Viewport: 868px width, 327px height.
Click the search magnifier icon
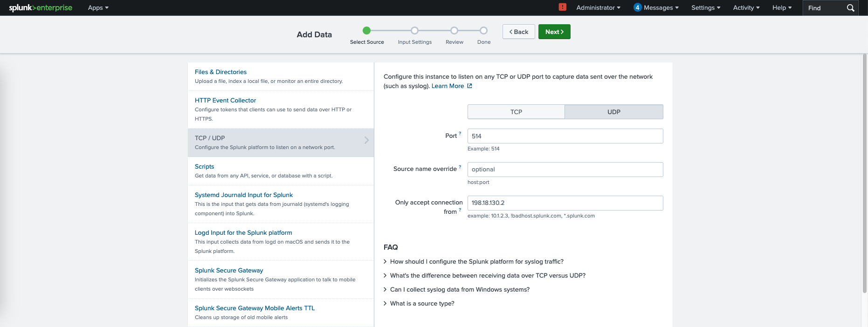850,8
